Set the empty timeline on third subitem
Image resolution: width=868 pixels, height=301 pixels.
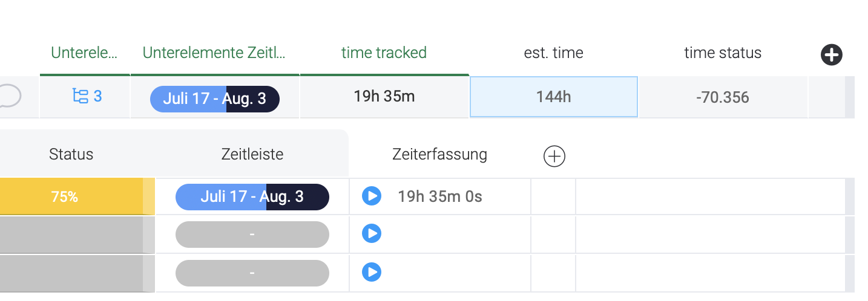pyautogui.click(x=252, y=273)
